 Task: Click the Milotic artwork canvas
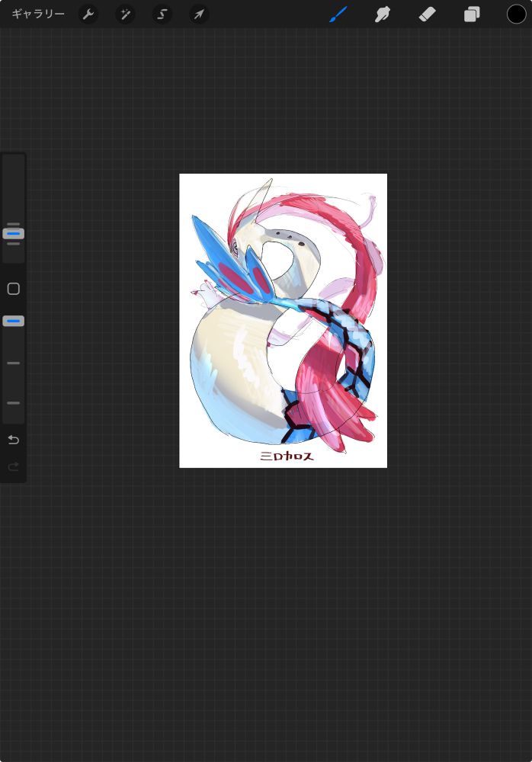point(283,321)
